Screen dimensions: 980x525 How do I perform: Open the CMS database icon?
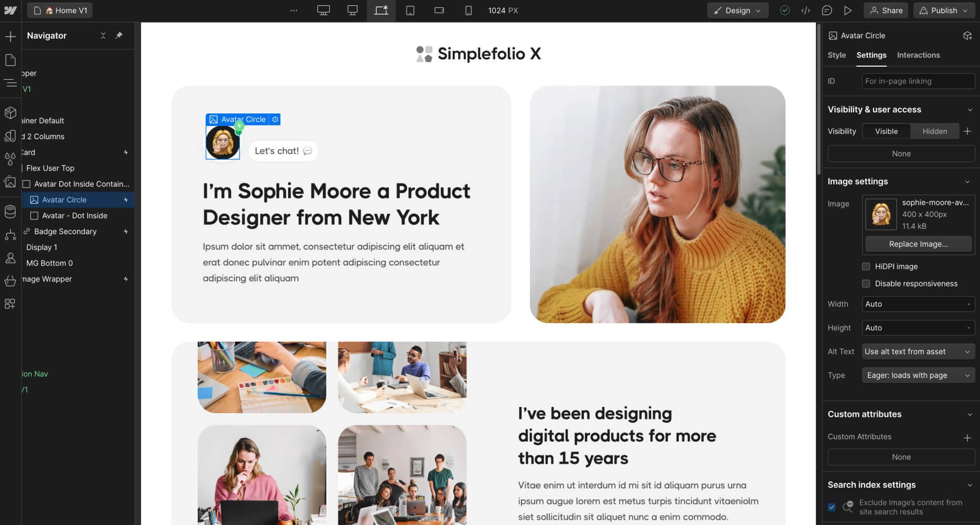coord(10,212)
